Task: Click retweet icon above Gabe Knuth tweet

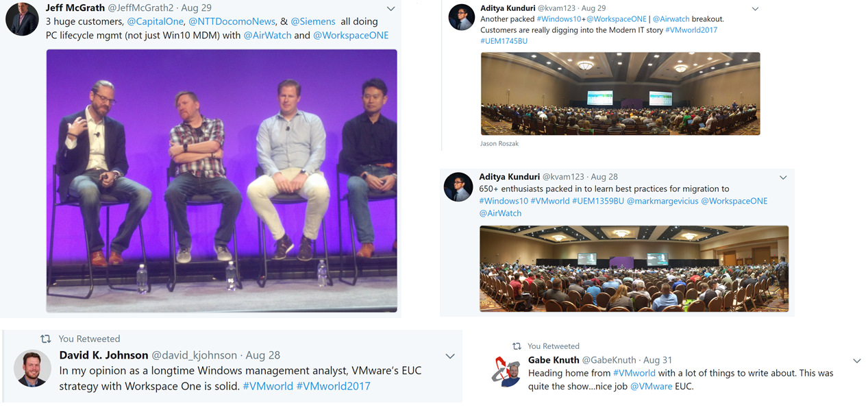Action: (517, 346)
